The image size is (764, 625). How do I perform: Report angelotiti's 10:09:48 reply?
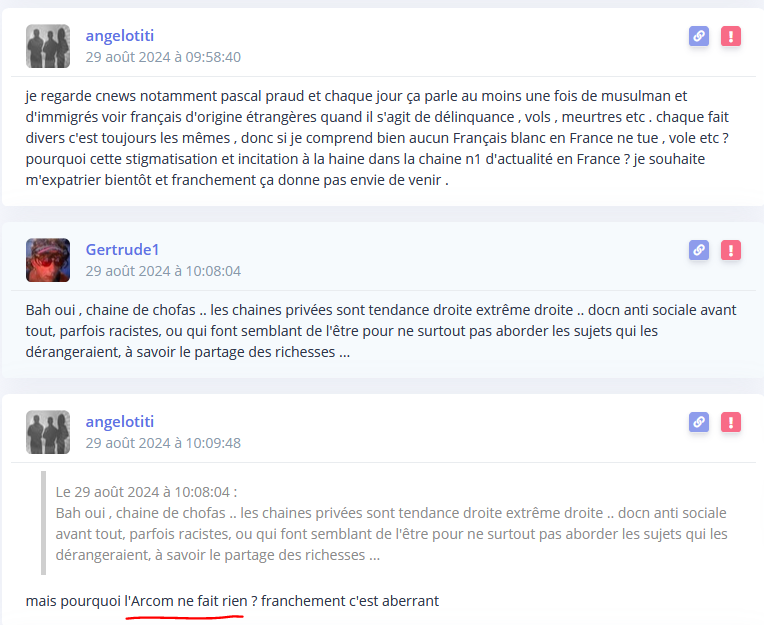[x=731, y=422]
